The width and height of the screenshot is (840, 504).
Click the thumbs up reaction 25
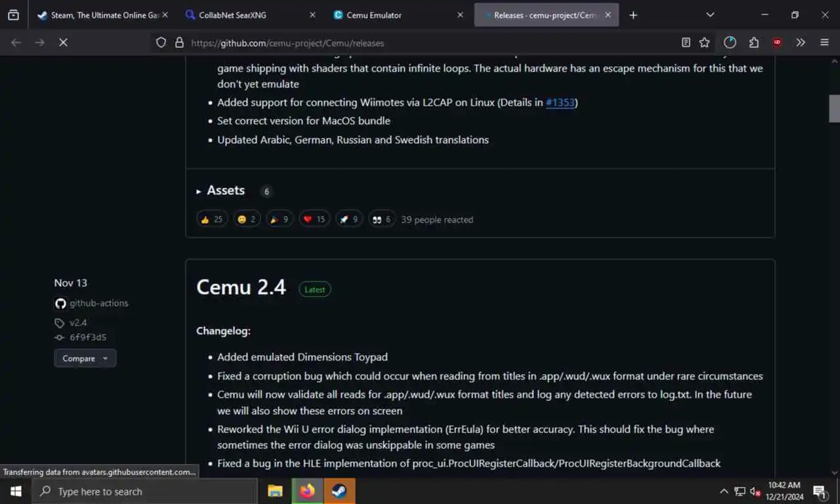(x=212, y=219)
